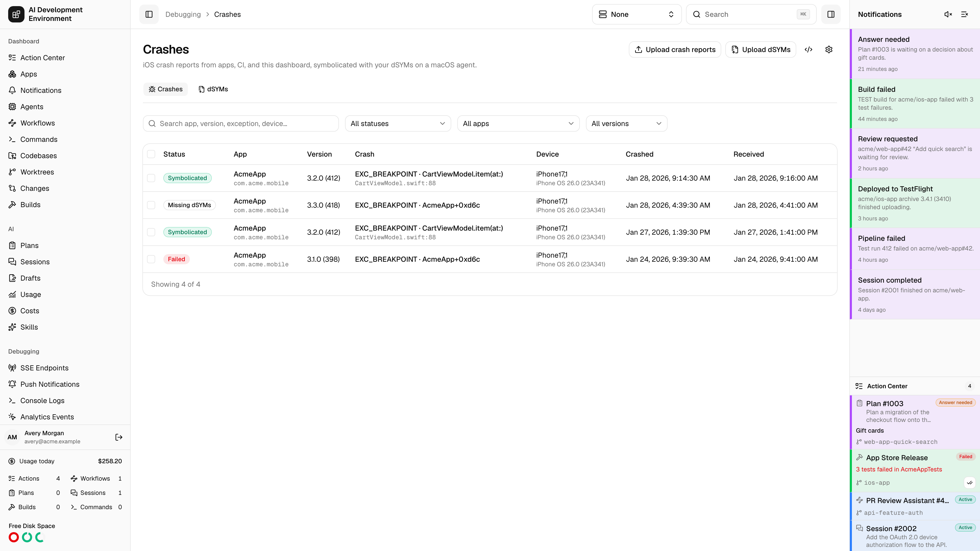Screen dimensions: 980x551
Task: Click the red Free Disk Space ring
Action: coord(14,537)
